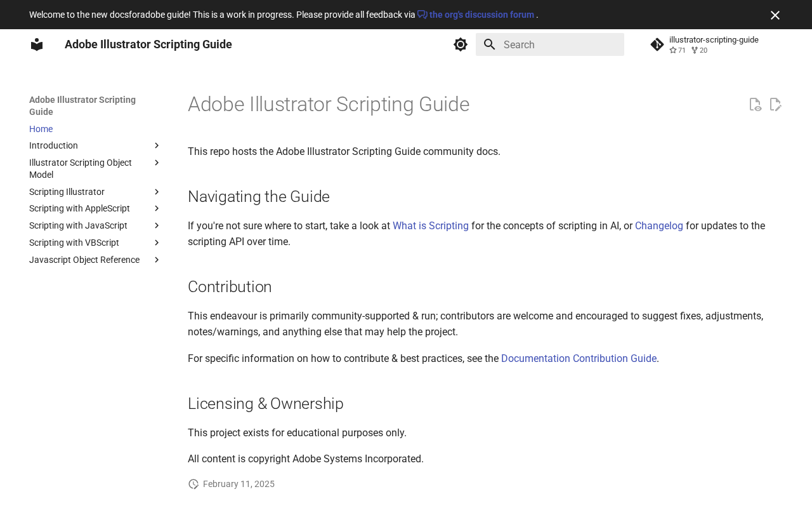
Task: Click the header title Adobe Illustrator Scripting Guide
Action: (148, 44)
